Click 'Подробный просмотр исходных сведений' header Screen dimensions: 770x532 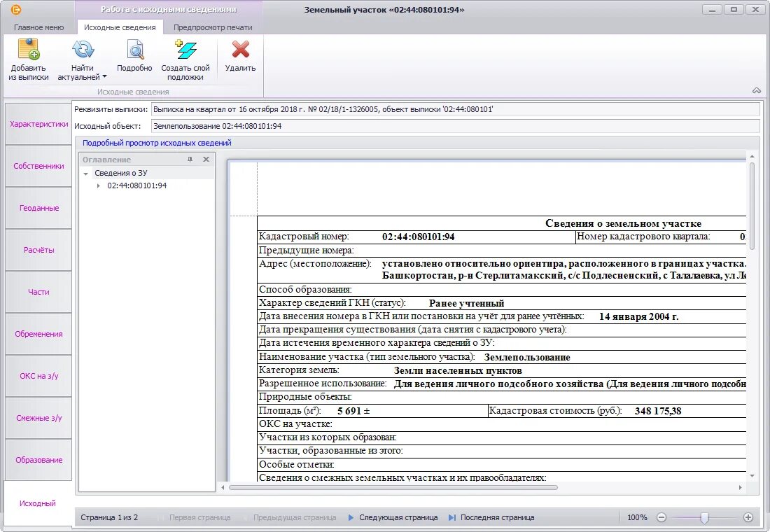click(157, 143)
